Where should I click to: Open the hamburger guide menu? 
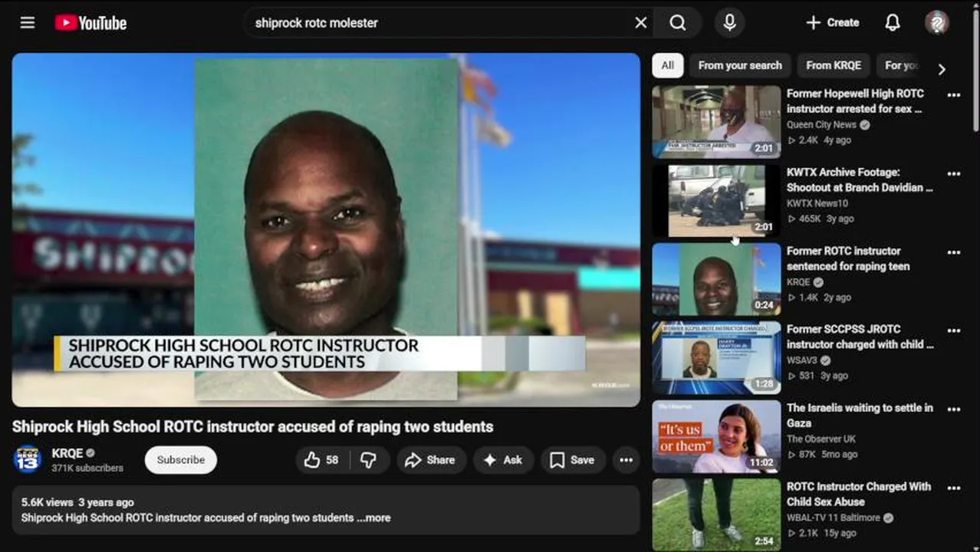click(x=28, y=23)
